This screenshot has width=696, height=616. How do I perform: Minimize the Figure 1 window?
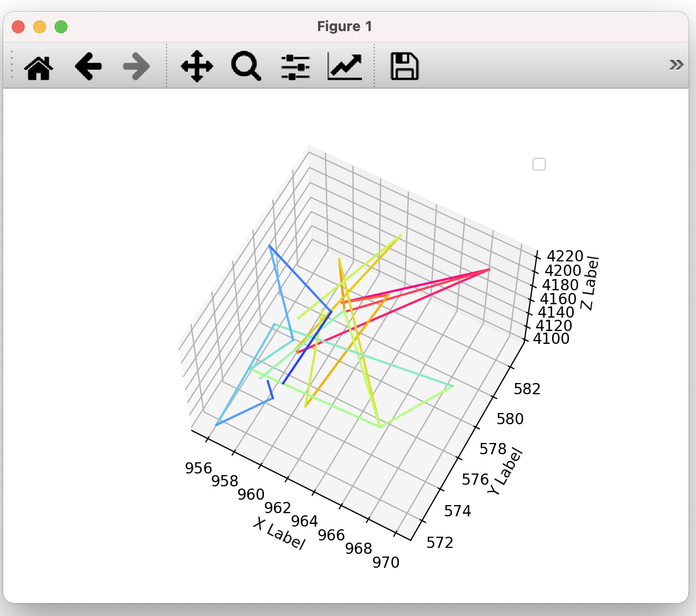point(40,27)
